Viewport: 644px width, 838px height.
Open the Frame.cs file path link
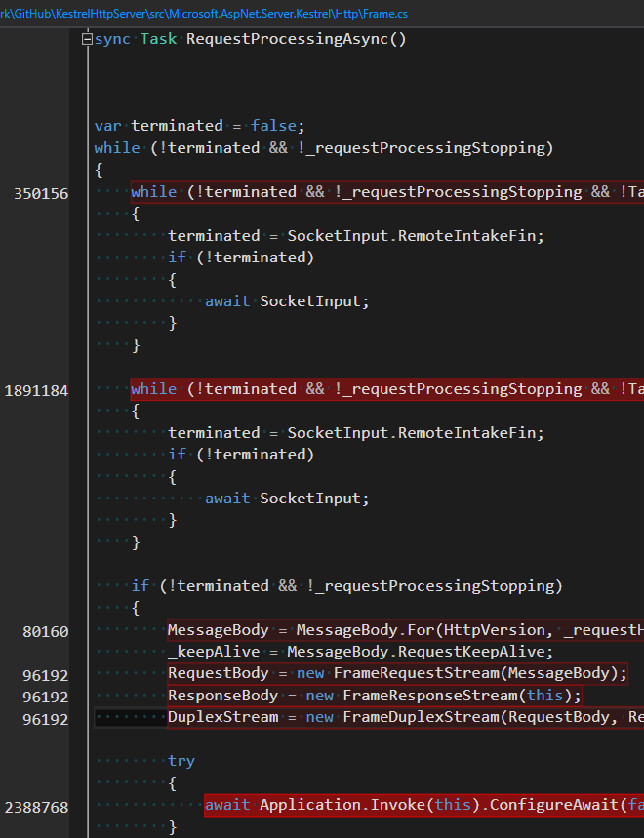point(204,14)
